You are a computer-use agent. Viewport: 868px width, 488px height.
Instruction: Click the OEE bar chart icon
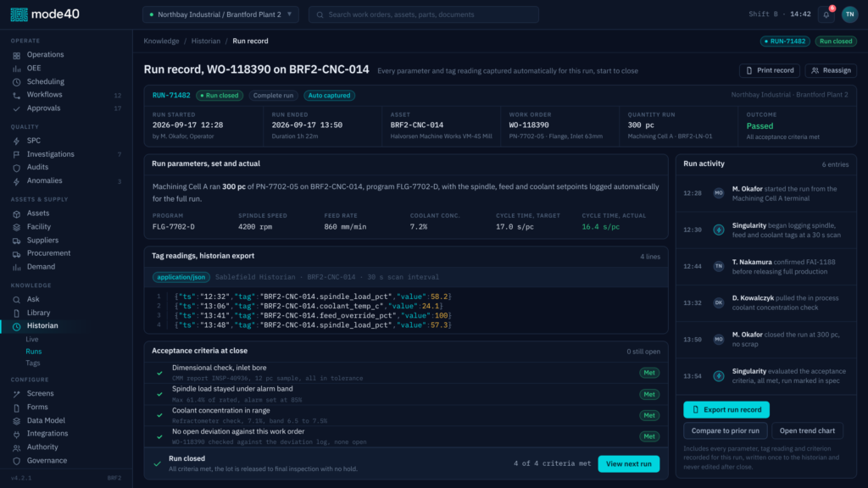point(17,69)
